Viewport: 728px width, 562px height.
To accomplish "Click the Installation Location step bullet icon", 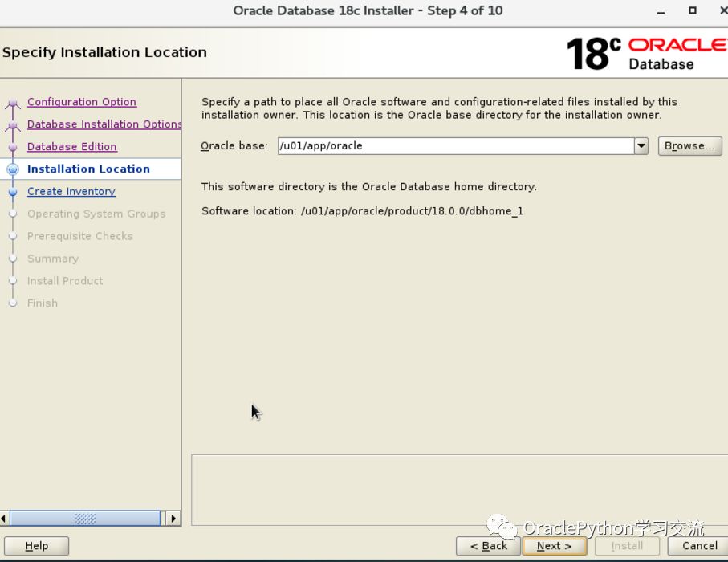I will 13,169.
